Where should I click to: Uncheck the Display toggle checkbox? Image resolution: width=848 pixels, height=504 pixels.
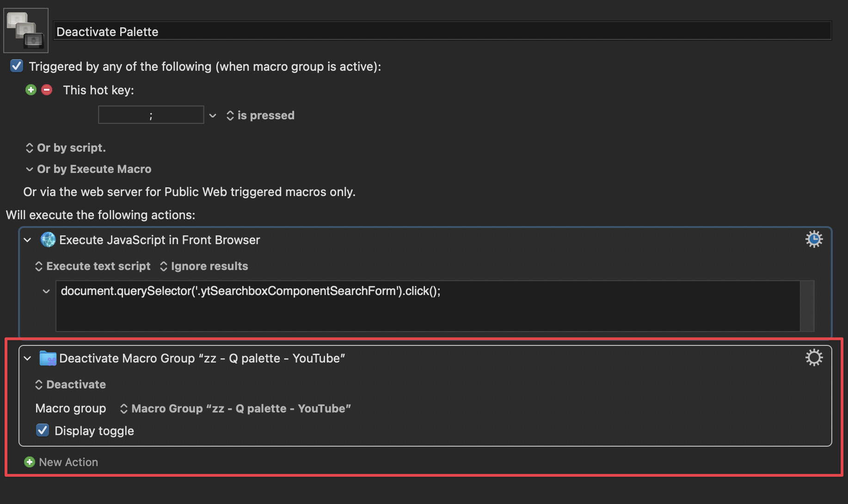click(x=43, y=430)
